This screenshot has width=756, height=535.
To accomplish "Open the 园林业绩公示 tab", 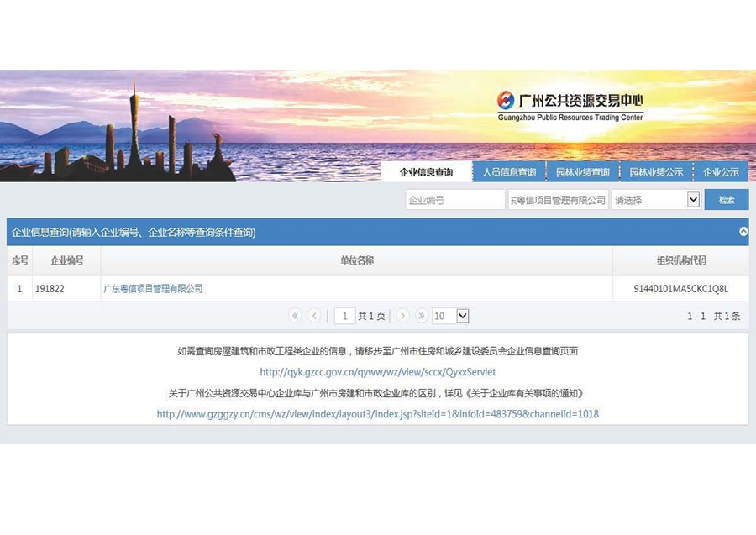I will coord(656,172).
